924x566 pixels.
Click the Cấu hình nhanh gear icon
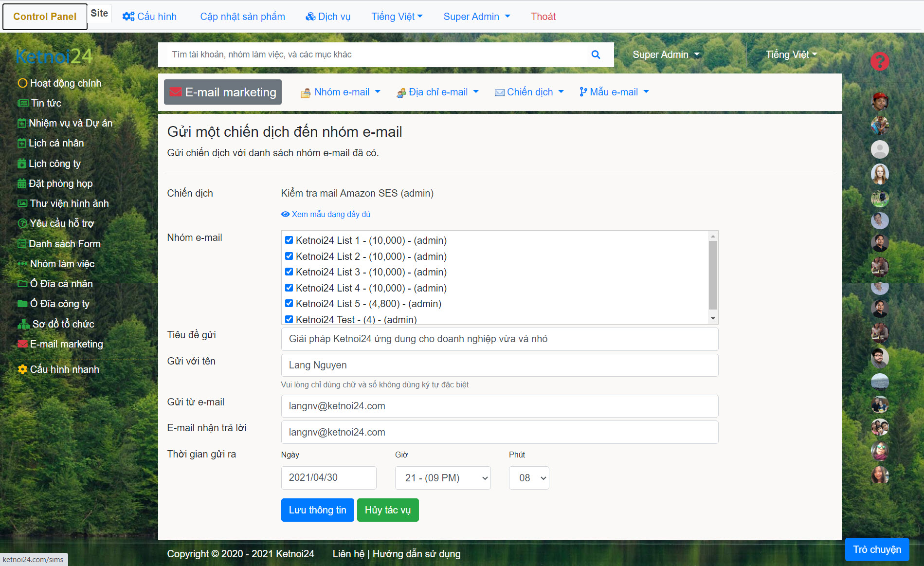[22, 369]
